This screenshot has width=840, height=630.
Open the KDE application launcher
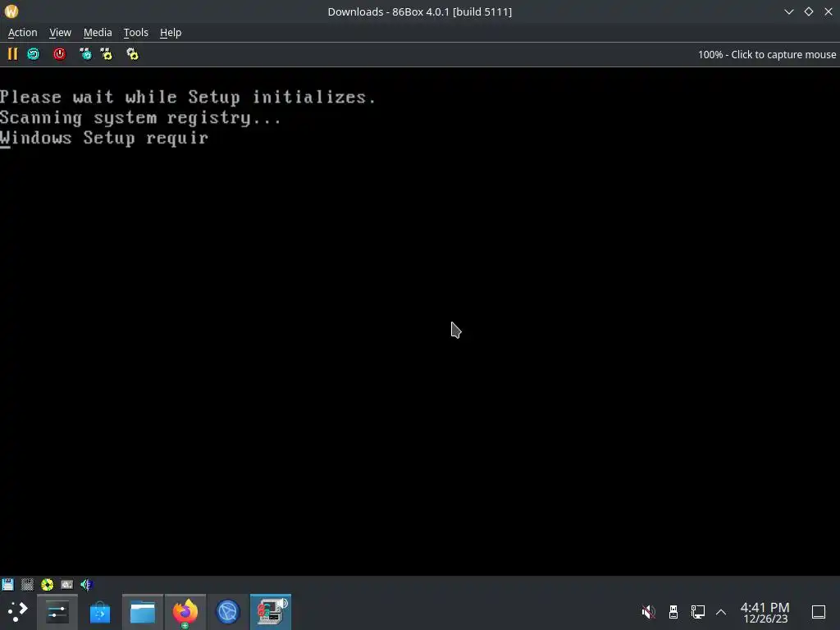18,612
